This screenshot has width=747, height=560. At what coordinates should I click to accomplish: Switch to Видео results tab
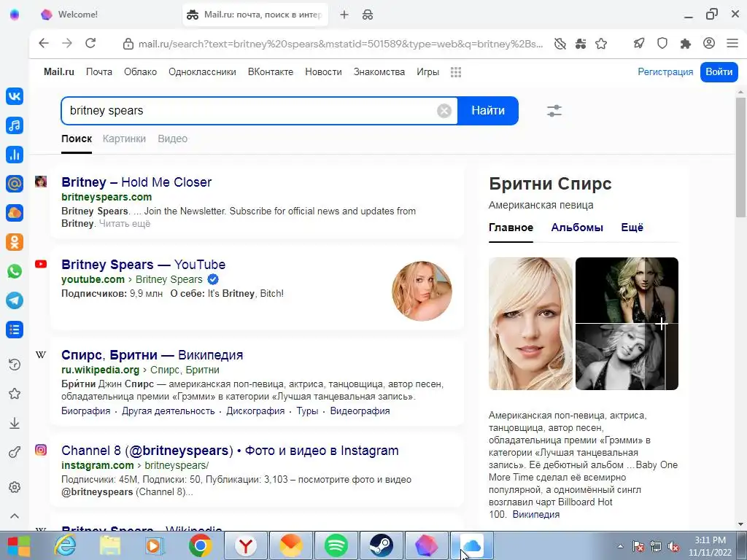click(x=172, y=139)
